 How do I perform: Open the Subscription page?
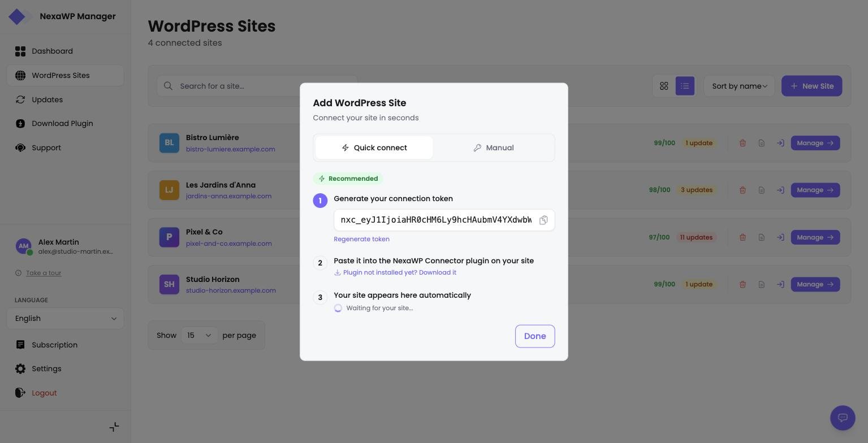click(x=65, y=345)
